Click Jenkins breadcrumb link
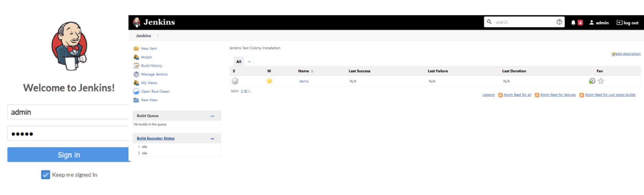This screenshot has height=195, width=644. 143,36
